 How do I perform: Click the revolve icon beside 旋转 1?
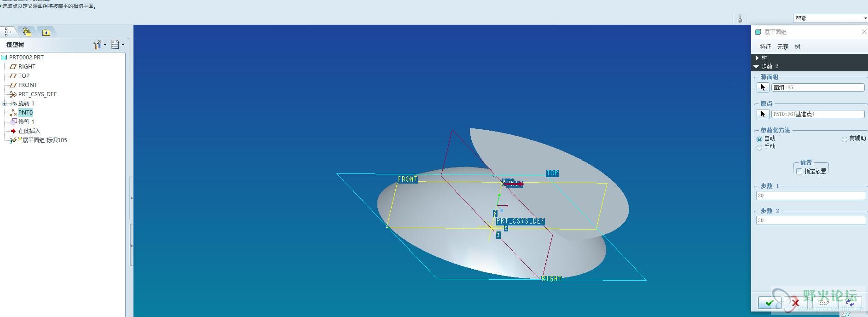coord(13,104)
